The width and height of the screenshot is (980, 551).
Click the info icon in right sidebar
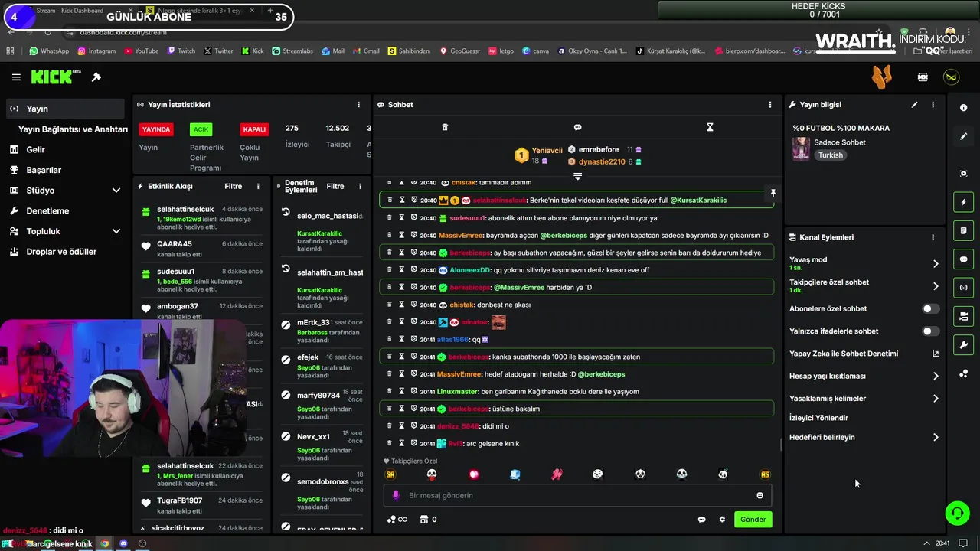click(x=963, y=108)
